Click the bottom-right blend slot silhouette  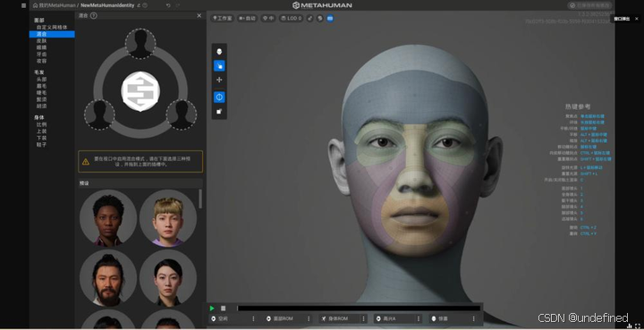(x=182, y=114)
